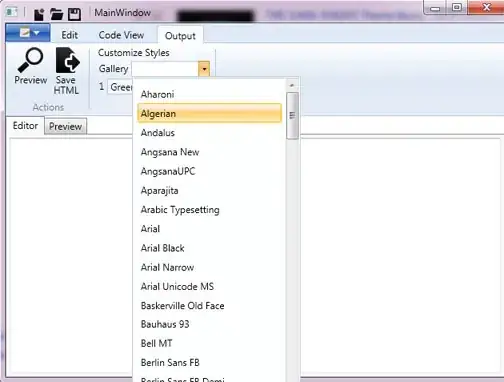Click the new document icon in quick access toolbar

(x=39, y=14)
